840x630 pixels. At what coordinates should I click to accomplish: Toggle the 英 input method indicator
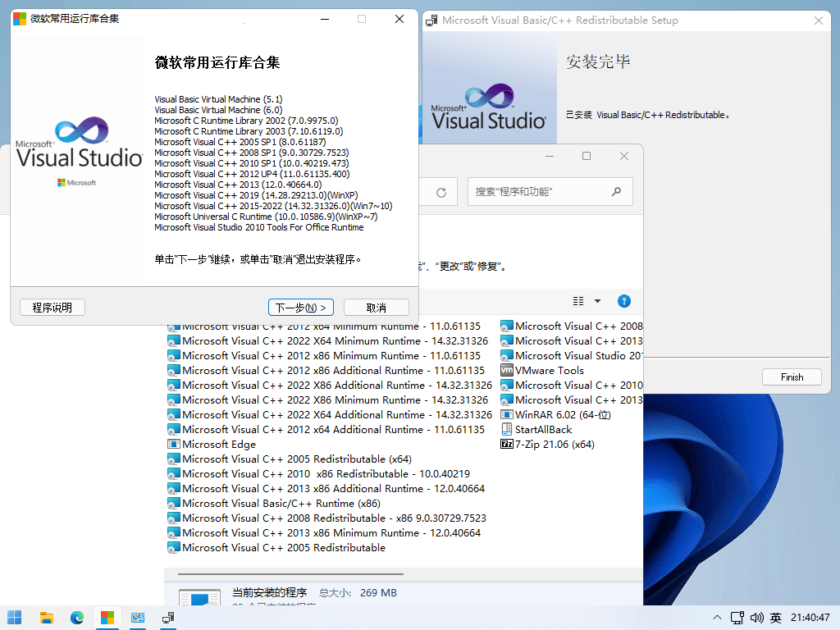[x=776, y=618]
